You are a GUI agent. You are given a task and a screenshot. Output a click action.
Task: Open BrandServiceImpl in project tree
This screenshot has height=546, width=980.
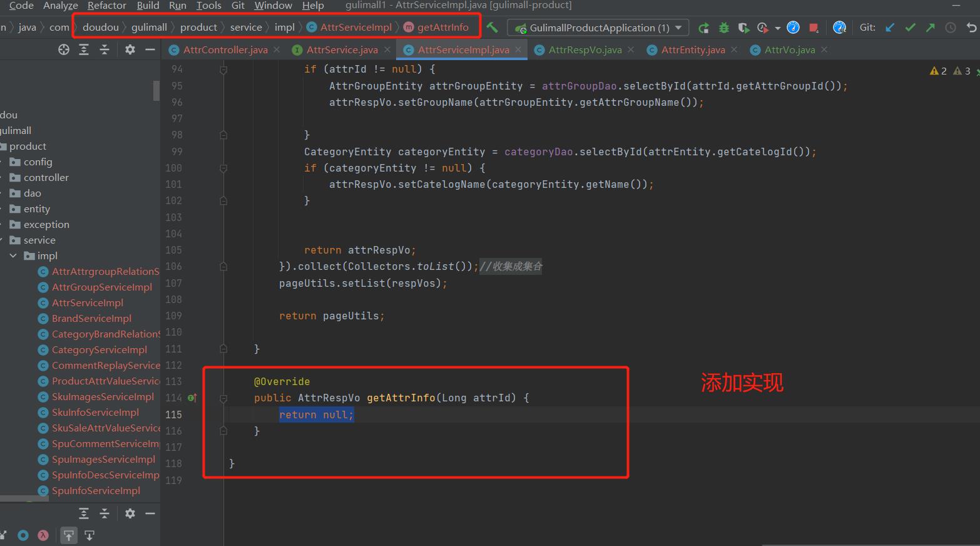click(91, 319)
